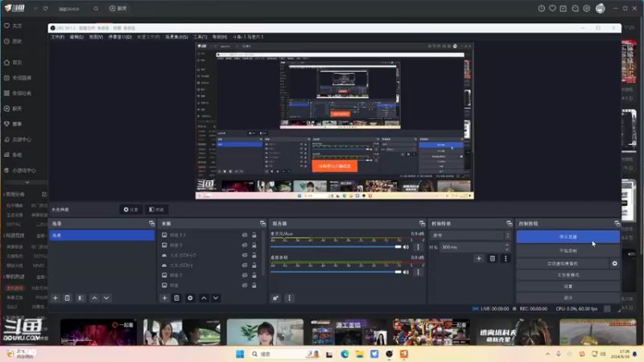Open OBS 工具(T) menu
This screenshot has height=362, width=644.
tap(200, 37)
